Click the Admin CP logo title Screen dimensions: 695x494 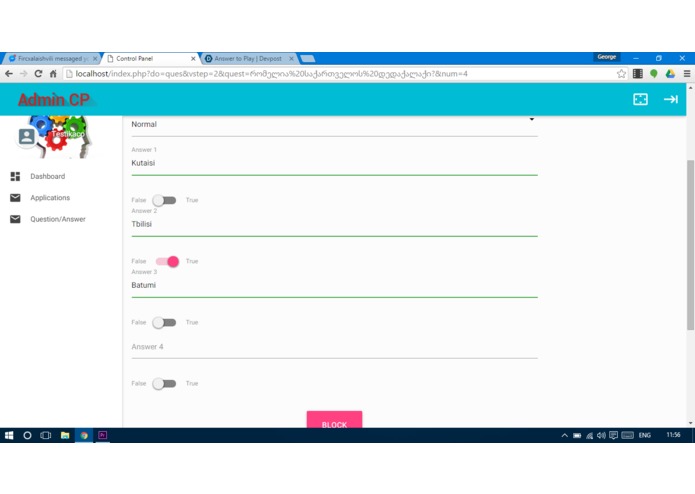(54, 100)
